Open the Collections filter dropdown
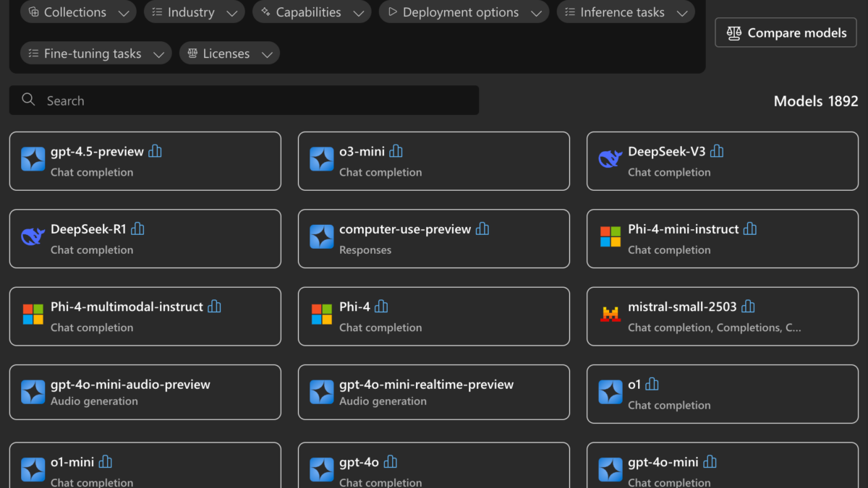 (78, 12)
